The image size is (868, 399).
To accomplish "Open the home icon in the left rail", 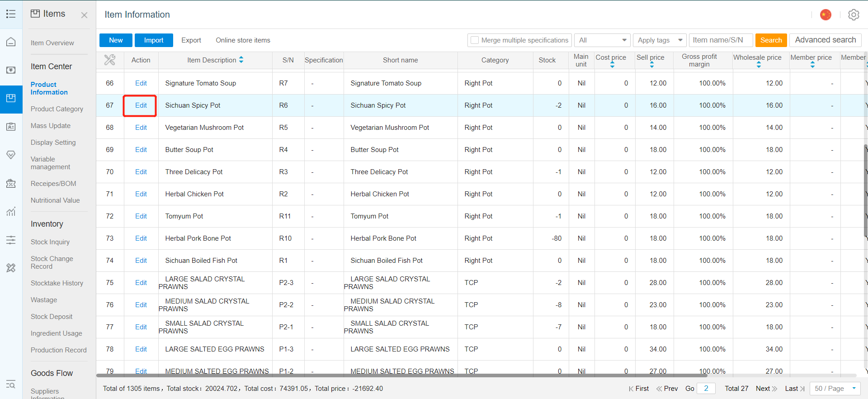I will 11,42.
